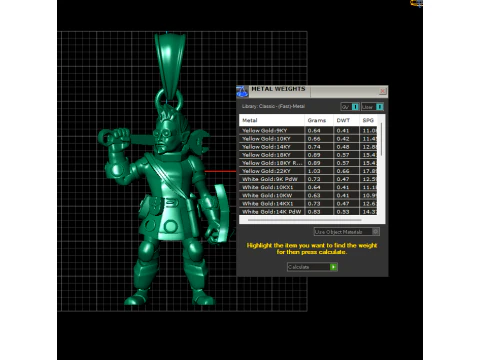Select the Yellow Gold:9KY row

(308, 130)
